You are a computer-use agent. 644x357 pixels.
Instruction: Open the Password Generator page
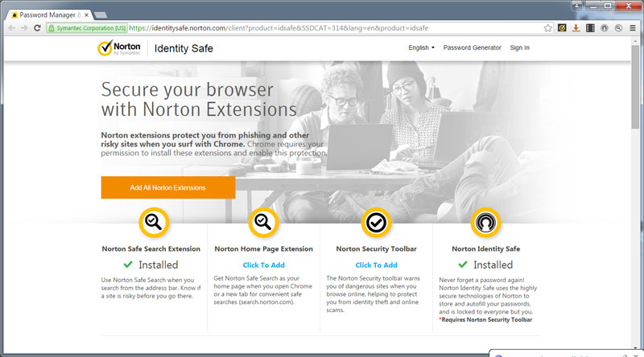pos(472,47)
